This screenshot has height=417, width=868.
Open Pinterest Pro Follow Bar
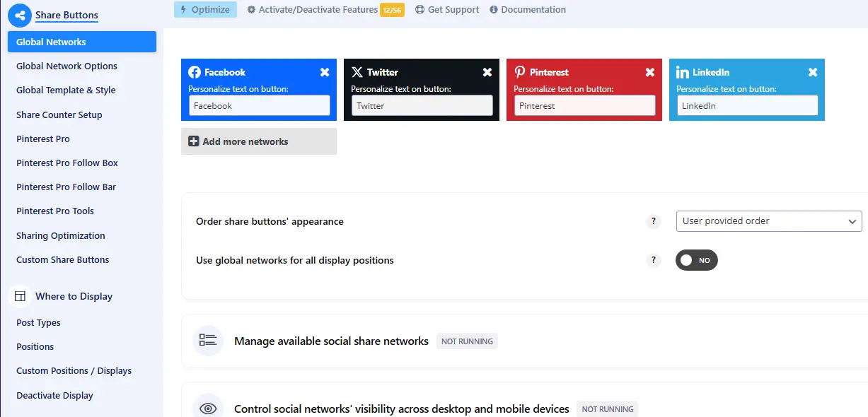(66, 187)
